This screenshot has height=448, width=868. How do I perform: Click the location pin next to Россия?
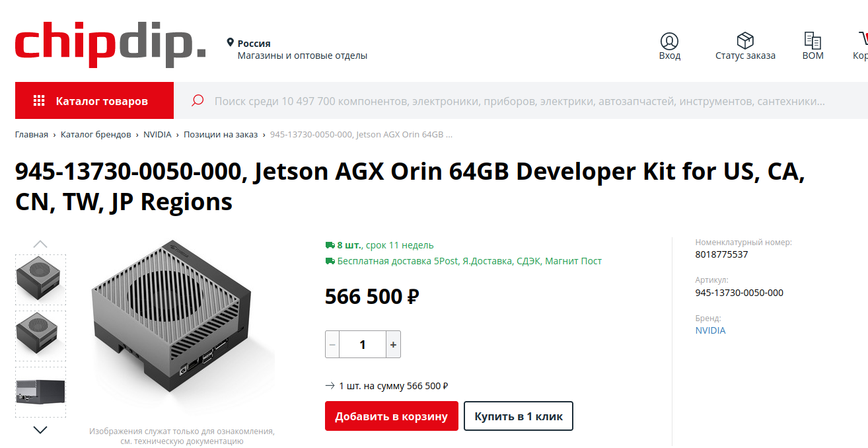pos(230,43)
